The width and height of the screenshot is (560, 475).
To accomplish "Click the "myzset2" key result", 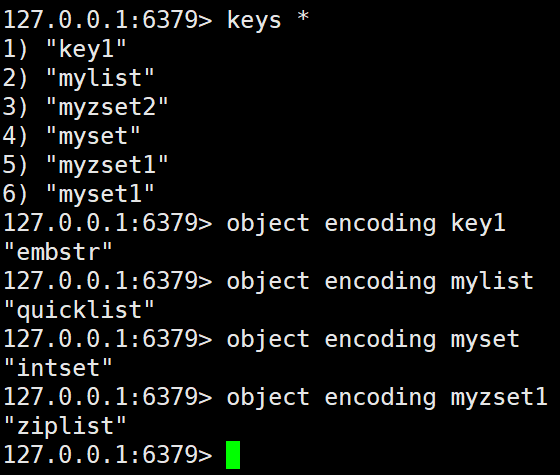I will pyautogui.click(x=107, y=106).
